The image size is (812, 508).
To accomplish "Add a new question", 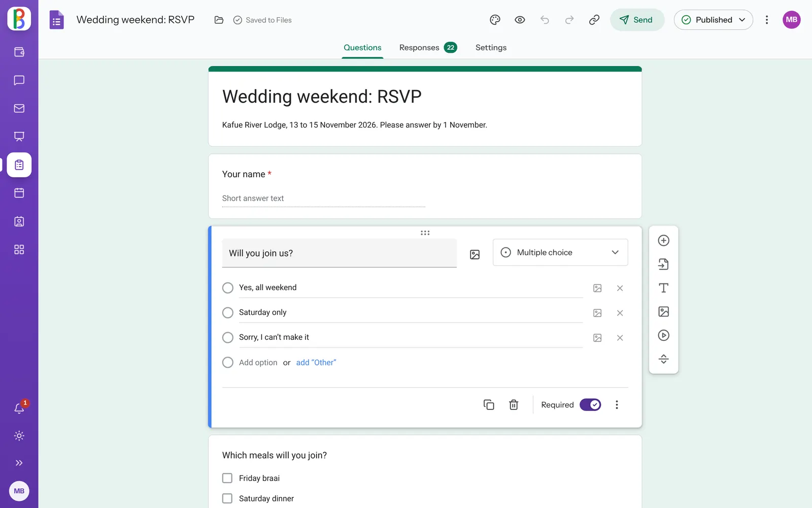I will (663, 240).
